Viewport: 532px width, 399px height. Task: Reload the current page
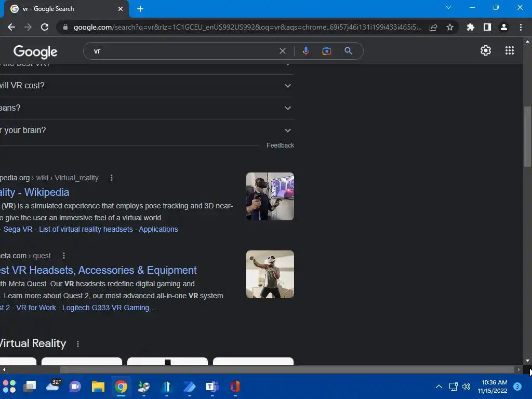pos(45,27)
